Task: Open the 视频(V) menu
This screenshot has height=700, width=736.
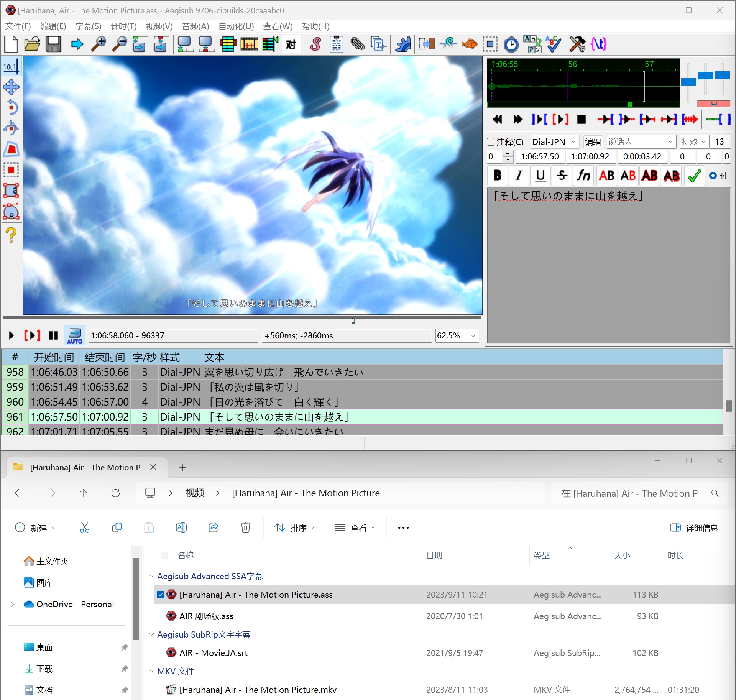Action: click(159, 26)
